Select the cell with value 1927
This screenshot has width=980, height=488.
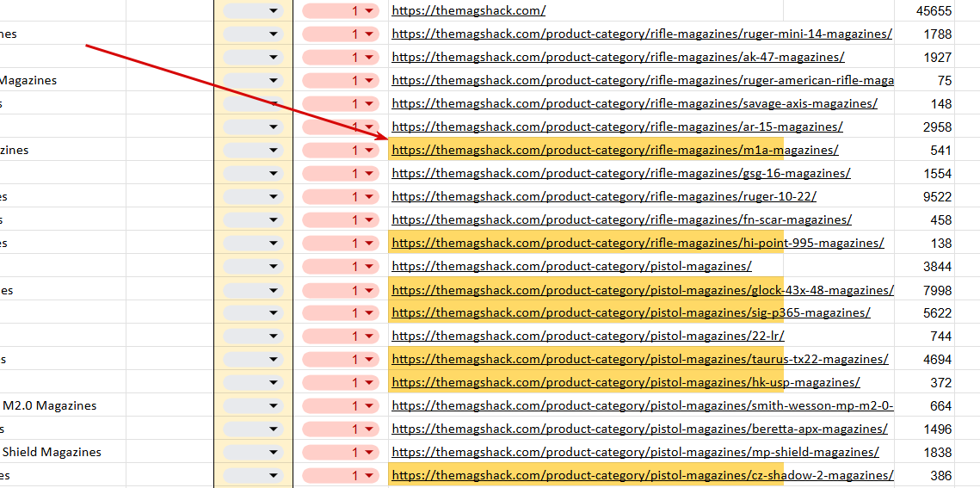tap(924, 57)
